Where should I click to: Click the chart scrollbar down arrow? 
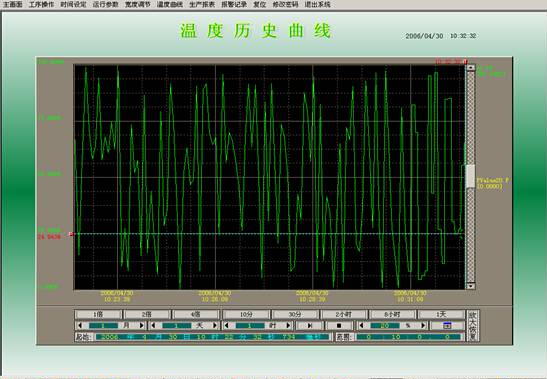pos(471,286)
